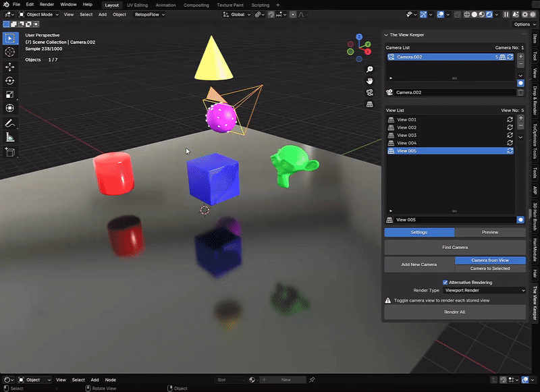Select View 004 in View List
This screenshot has height=392, width=540.
pos(450,143)
